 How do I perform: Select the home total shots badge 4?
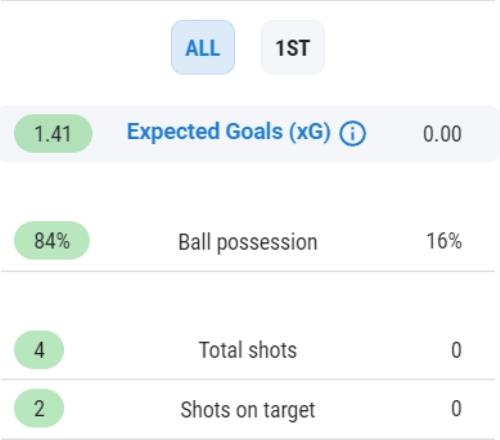pyautogui.click(x=39, y=350)
